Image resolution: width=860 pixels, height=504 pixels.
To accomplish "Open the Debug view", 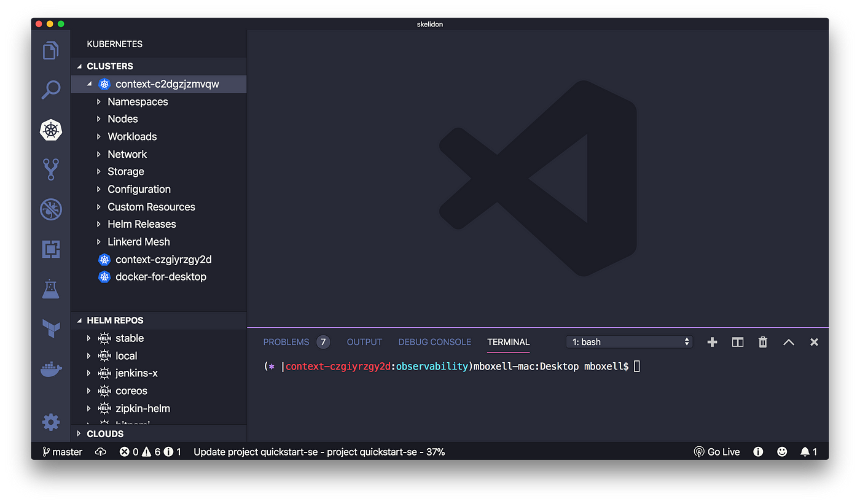I will 51,209.
